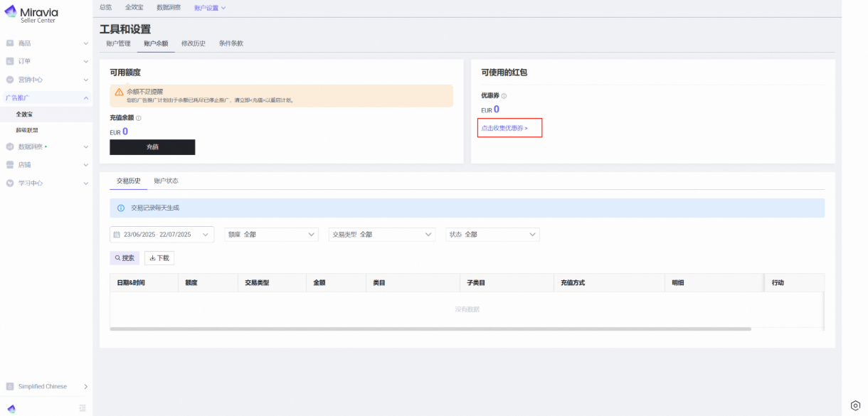Click the 订单 orders icon in sidebar
The height and width of the screenshot is (416, 868).
[x=10, y=61]
